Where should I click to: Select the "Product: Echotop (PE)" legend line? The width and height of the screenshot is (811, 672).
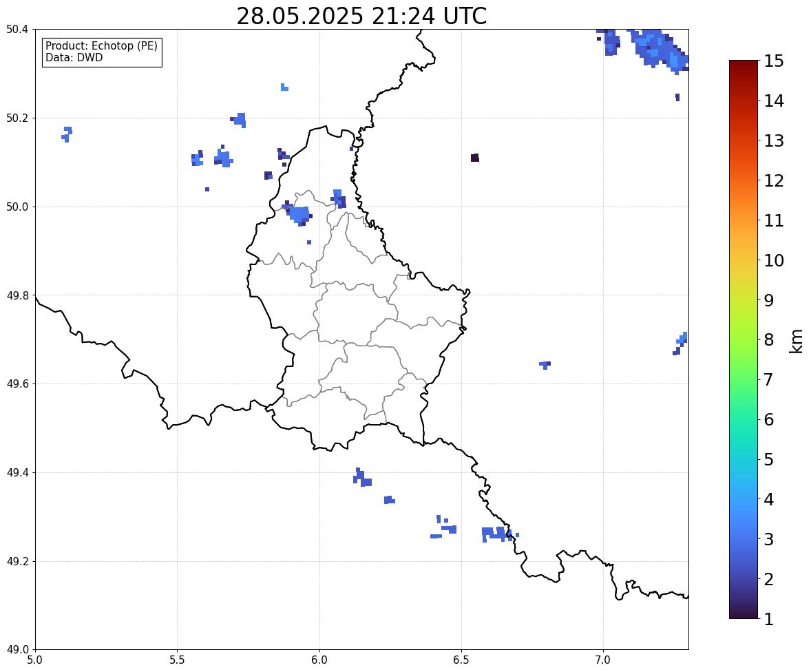(101, 46)
